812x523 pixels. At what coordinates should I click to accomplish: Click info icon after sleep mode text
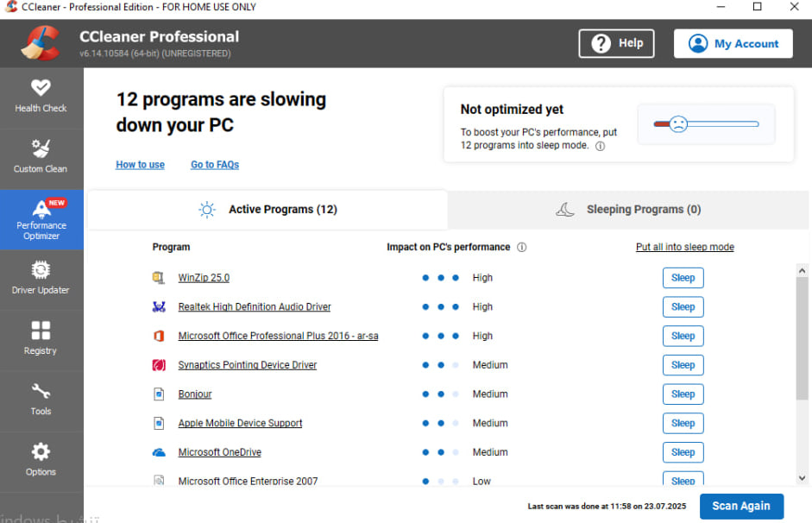[x=600, y=146]
